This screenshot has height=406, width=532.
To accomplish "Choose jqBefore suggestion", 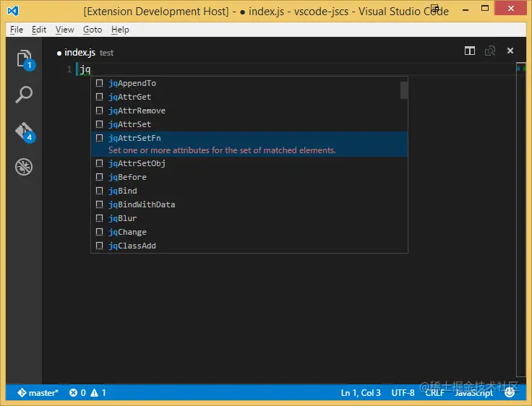I will pos(249,177).
